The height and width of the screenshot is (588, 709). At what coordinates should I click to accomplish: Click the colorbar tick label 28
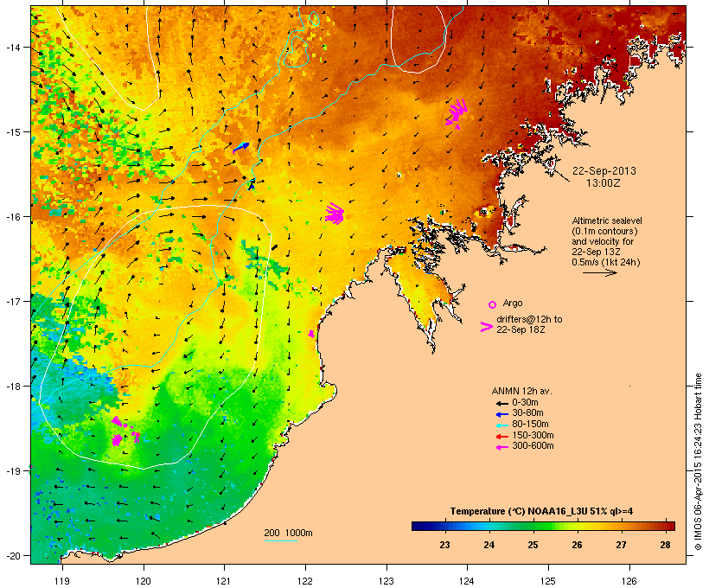[665, 545]
